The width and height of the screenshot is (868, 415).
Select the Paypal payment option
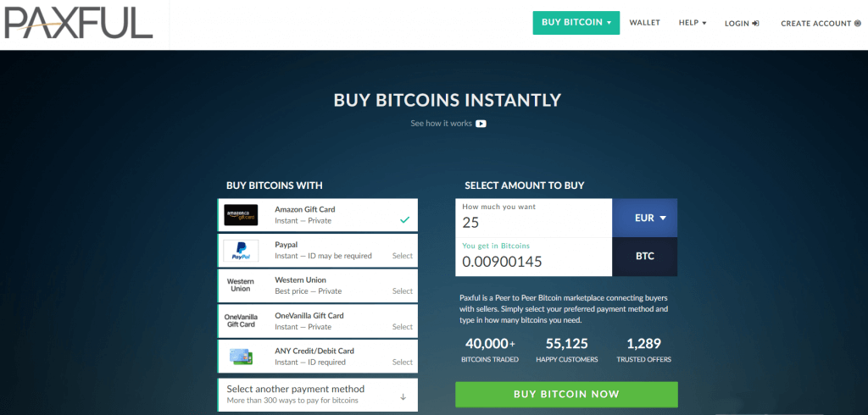tap(318, 251)
